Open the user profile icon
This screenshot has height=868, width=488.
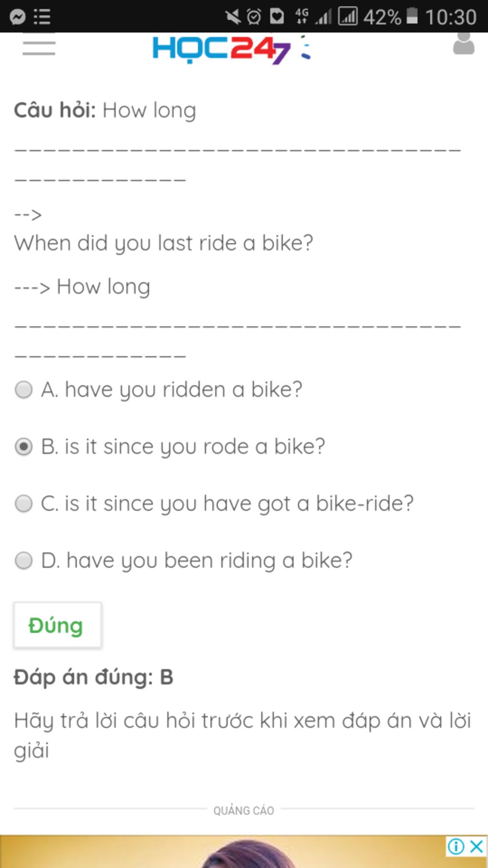(x=463, y=43)
